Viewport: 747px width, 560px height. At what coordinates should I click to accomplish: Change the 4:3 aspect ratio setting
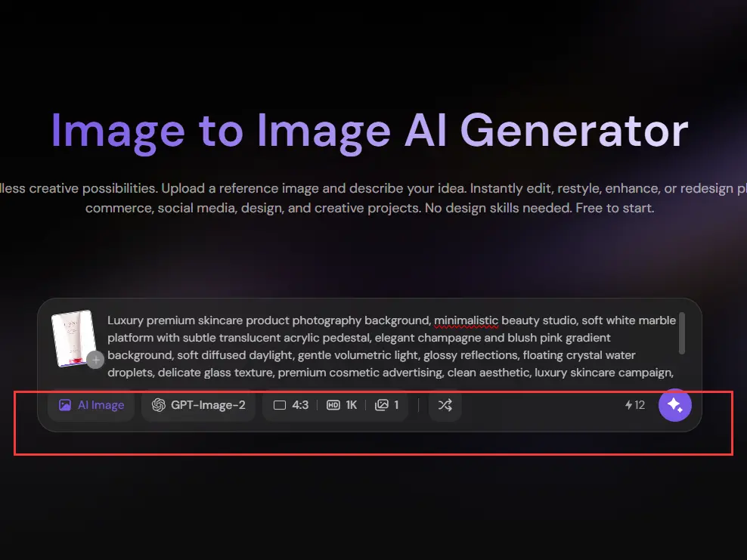click(290, 405)
